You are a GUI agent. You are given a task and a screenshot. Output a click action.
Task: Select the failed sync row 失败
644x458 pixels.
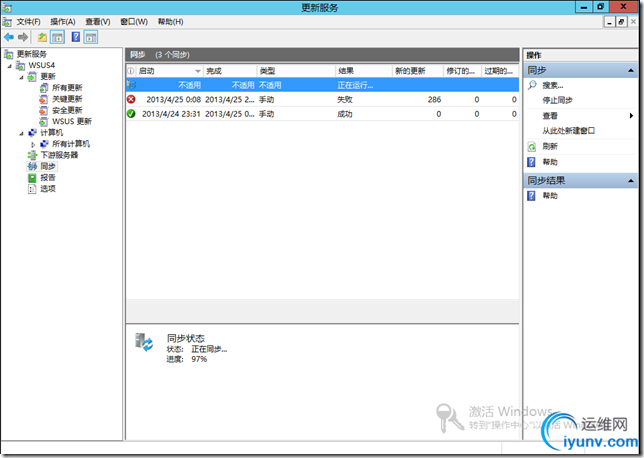[322, 99]
